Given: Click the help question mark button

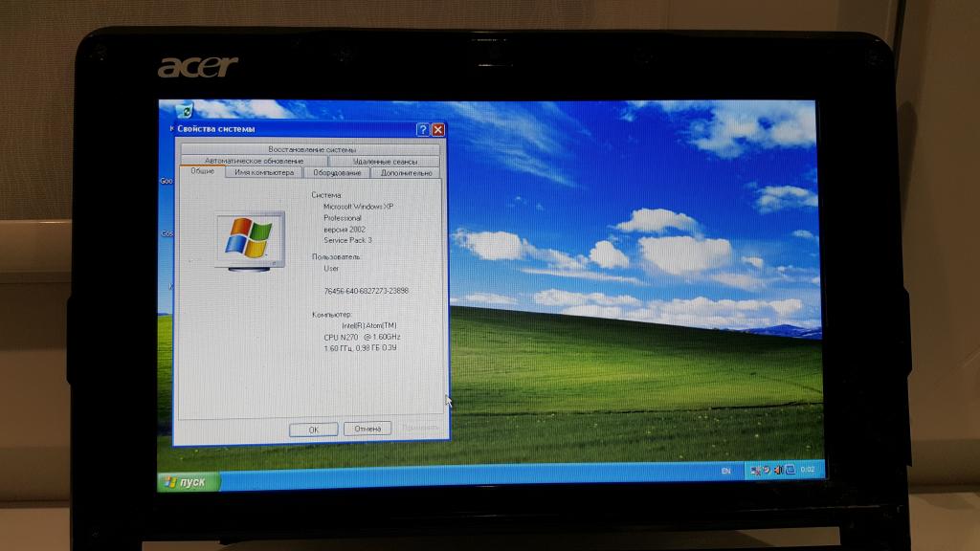Looking at the screenshot, I should (422, 129).
